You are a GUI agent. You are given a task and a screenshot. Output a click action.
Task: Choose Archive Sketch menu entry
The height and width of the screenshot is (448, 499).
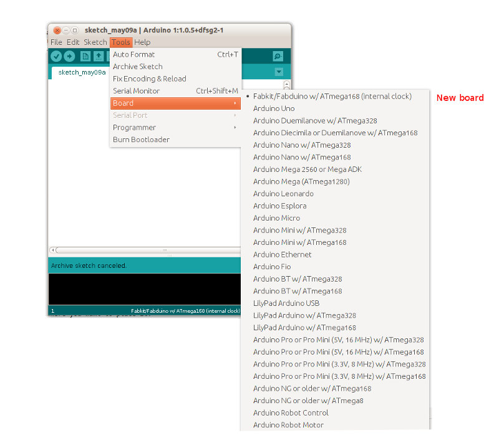(175, 67)
